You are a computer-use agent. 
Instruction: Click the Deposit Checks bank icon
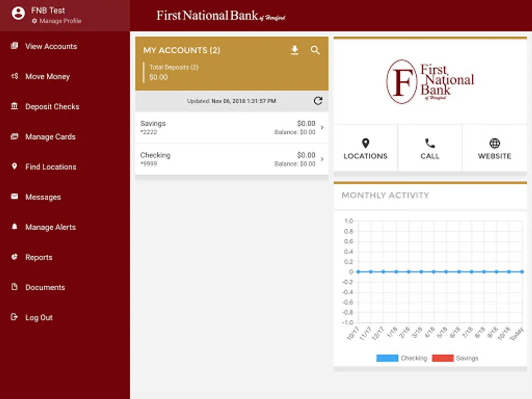(x=15, y=106)
